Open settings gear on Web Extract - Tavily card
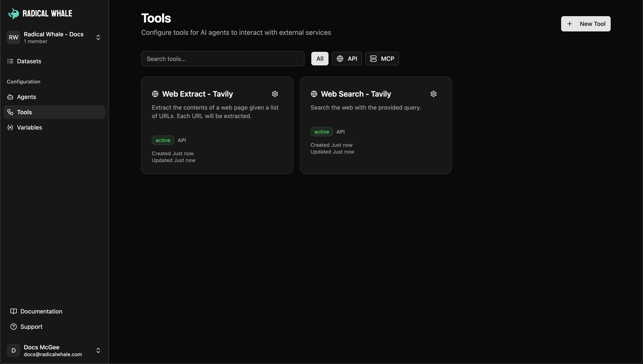The width and height of the screenshot is (643, 364). [x=275, y=94]
